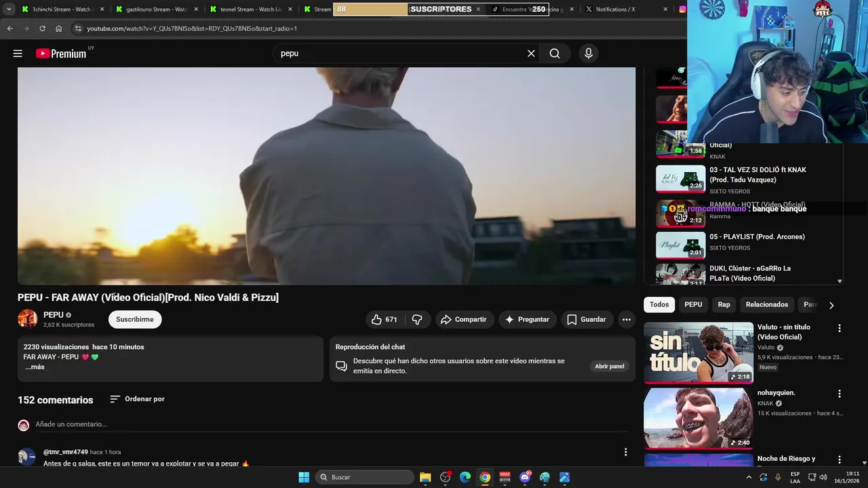Image resolution: width=868 pixels, height=488 pixels.
Task: Switch to Google Chrome on taskbar
Action: pos(485,477)
